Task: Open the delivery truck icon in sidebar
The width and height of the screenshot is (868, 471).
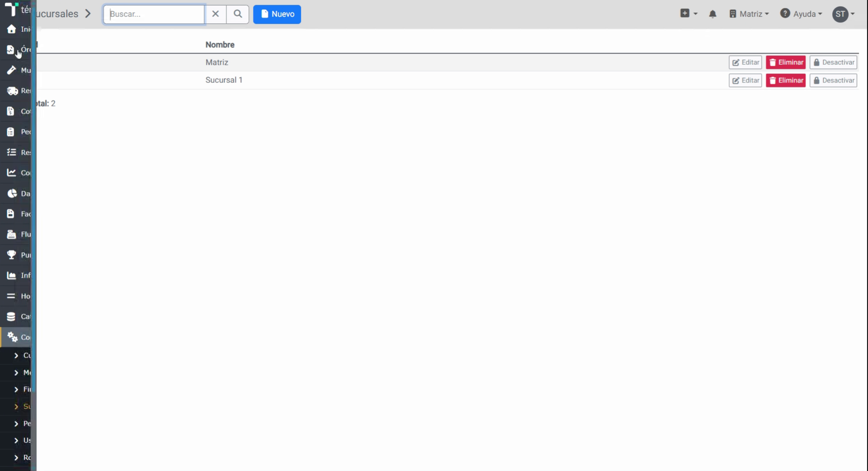Action: (12, 90)
